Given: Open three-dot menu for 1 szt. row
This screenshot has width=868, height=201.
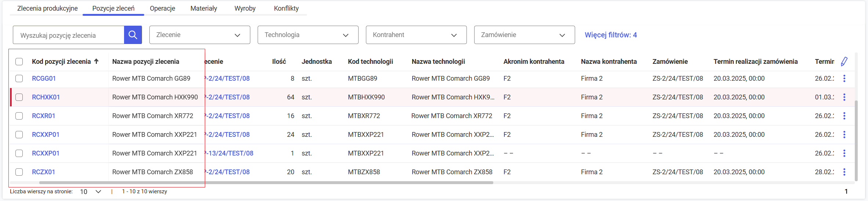Looking at the screenshot, I should pos(844,153).
